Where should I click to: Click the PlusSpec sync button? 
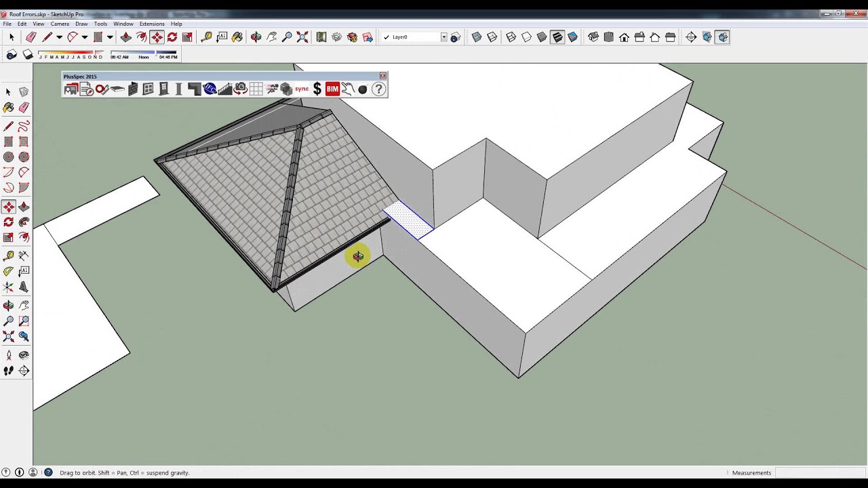302,89
